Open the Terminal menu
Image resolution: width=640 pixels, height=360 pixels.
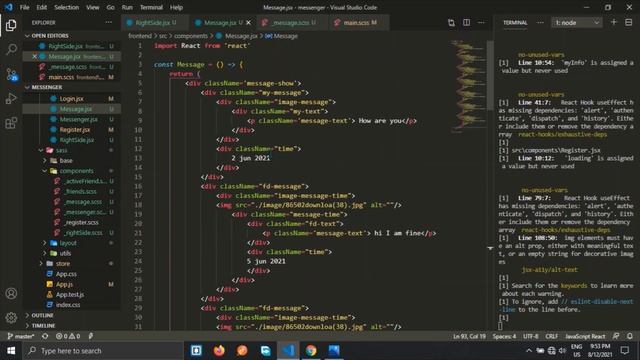coord(151,7)
